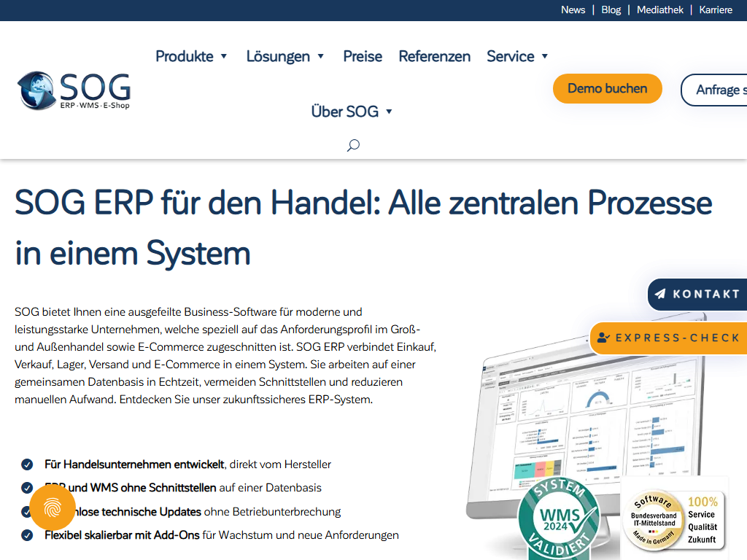Image resolution: width=747 pixels, height=560 pixels.
Task: Open the Mediathek link
Action: (x=659, y=10)
